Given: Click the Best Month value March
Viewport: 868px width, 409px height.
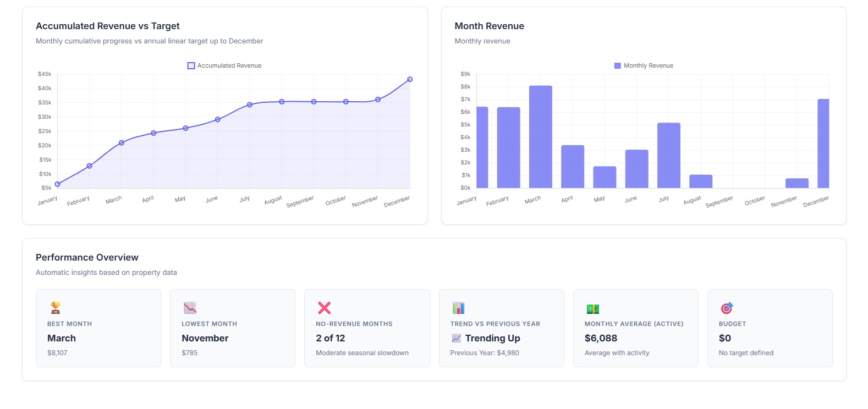Looking at the screenshot, I should tap(62, 338).
